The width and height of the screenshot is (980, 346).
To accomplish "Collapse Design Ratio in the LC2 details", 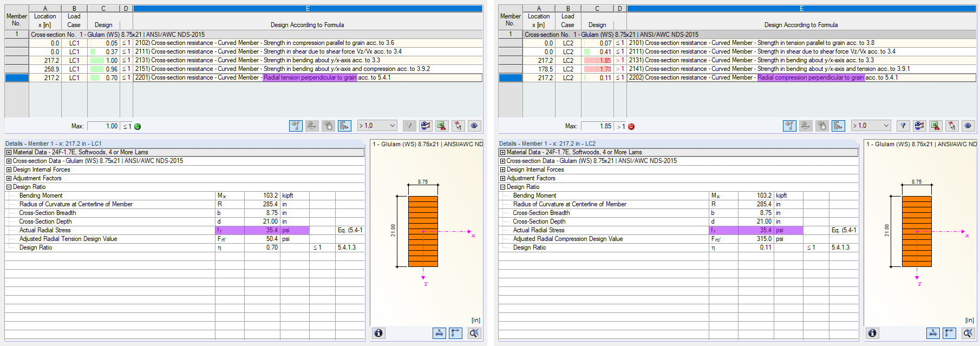I will coord(502,187).
